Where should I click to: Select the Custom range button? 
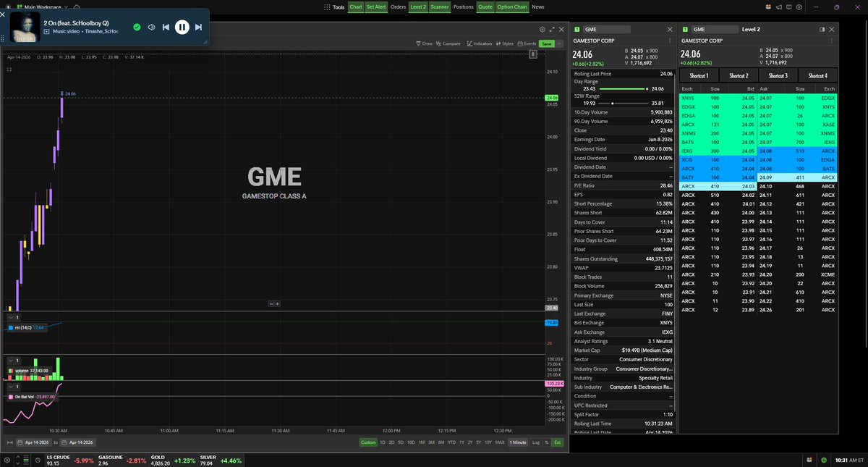click(369, 442)
